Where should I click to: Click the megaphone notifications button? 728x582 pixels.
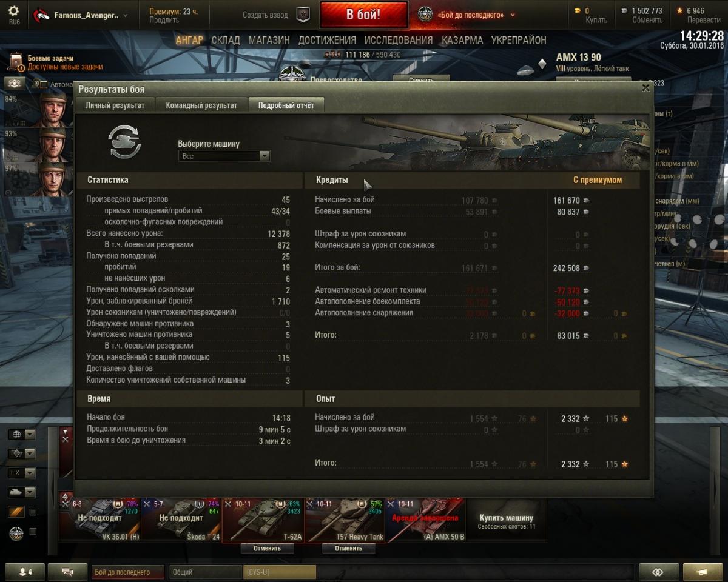coord(703,572)
